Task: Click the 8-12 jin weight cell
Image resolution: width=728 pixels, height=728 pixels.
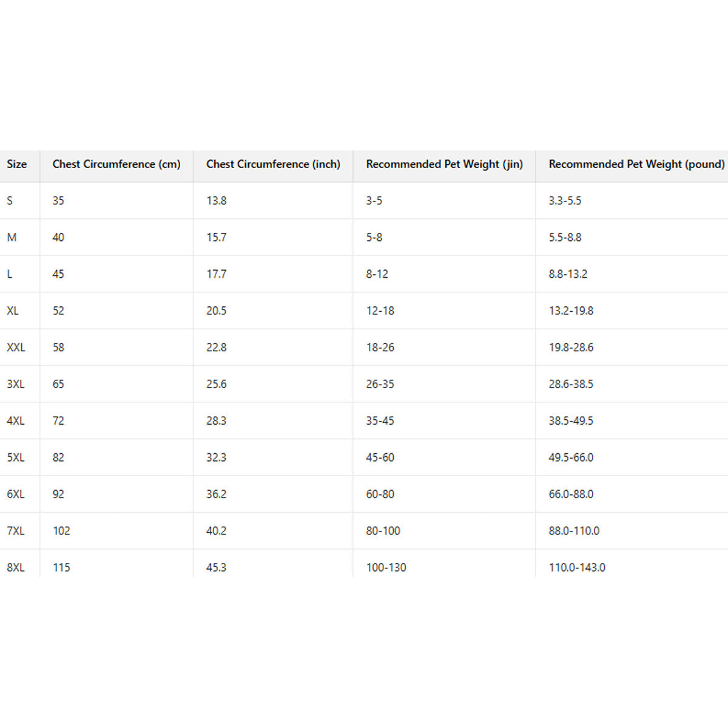Action: pos(377,274)
